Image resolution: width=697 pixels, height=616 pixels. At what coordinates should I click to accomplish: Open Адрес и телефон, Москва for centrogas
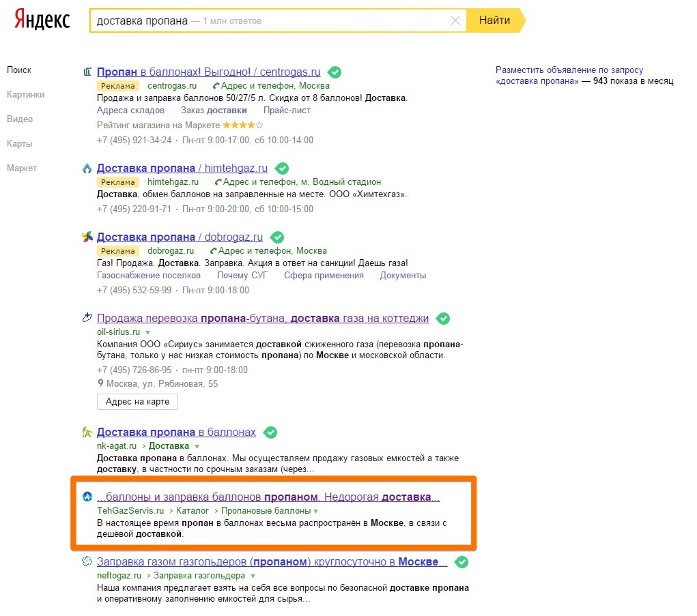pos(275,86)
